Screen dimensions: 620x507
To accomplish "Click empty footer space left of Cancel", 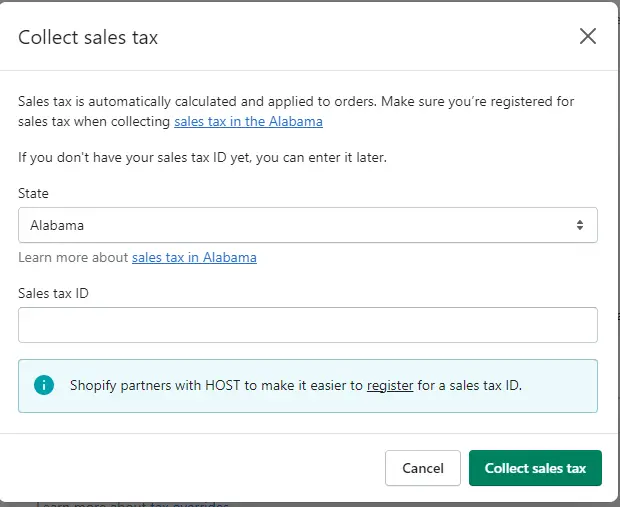I will pyautogui.click(x=200, y=468).
